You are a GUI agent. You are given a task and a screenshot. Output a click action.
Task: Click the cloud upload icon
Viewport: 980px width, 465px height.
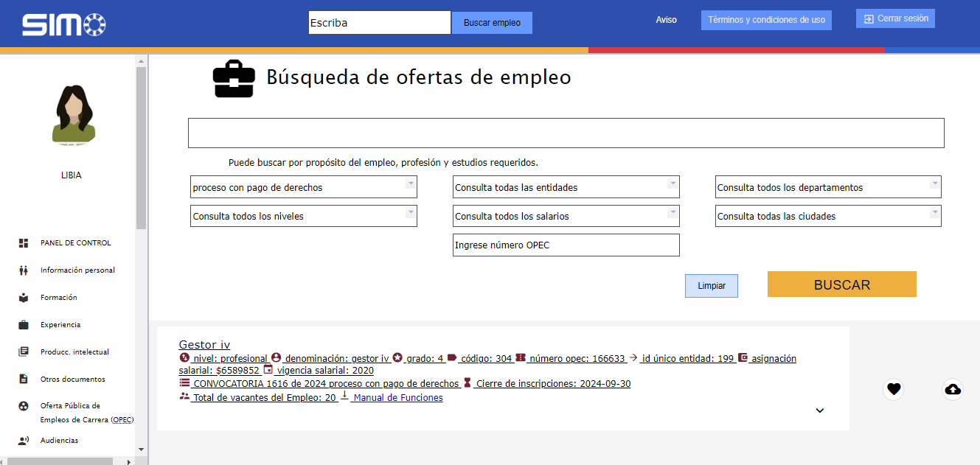(x=953, y=389)
